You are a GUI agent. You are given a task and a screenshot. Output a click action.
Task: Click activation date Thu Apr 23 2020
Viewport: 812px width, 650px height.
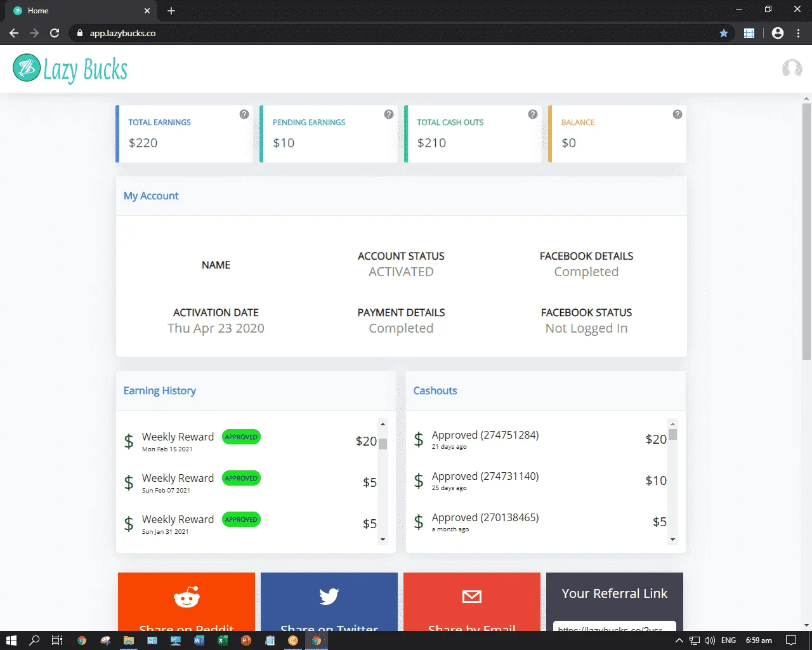216,328
